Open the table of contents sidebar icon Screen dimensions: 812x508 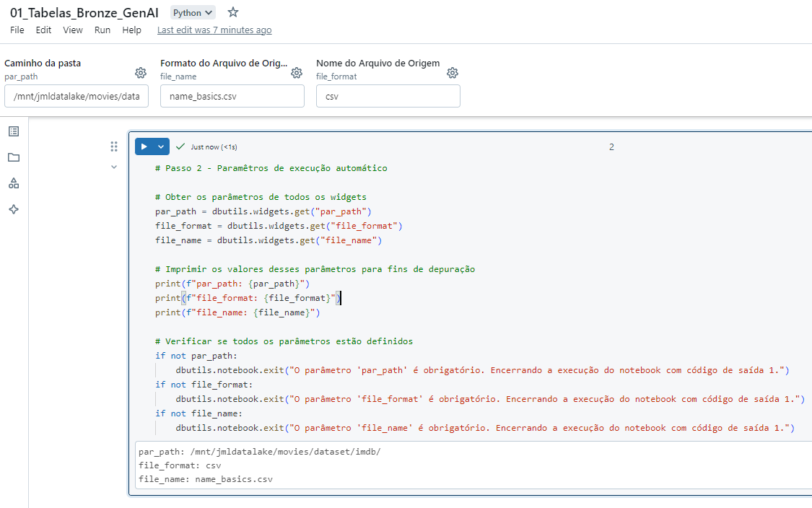coord(14,131)
